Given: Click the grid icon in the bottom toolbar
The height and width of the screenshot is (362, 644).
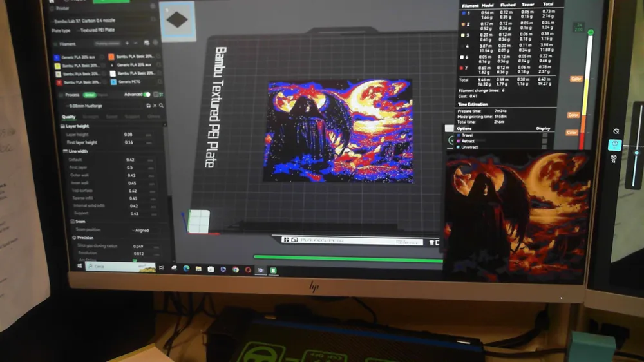Looking at the screenshot, I should tap(286, 240).
